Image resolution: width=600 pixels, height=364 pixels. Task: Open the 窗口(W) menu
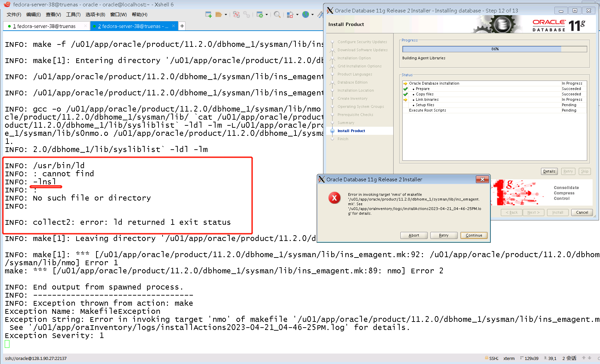(118, 14)
